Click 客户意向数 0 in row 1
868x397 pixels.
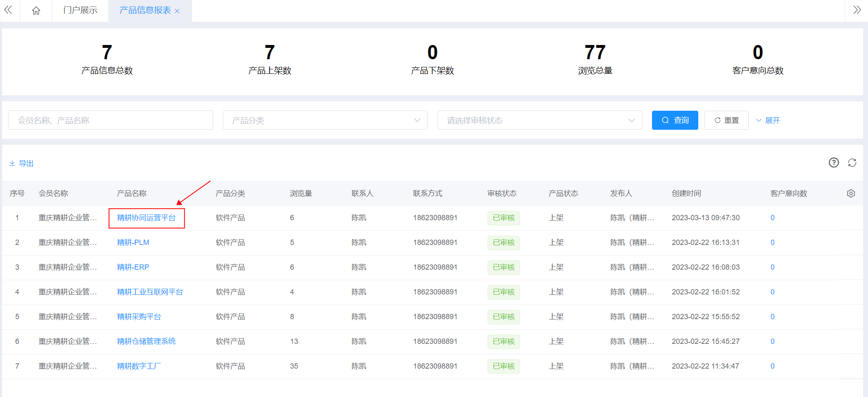[773, 218]
